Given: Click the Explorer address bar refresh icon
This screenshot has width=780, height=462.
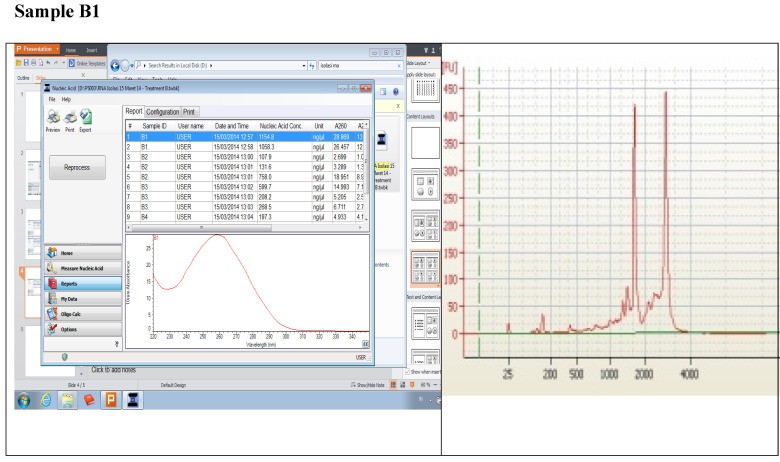Looking at the screenshot, I should (312, 65).
